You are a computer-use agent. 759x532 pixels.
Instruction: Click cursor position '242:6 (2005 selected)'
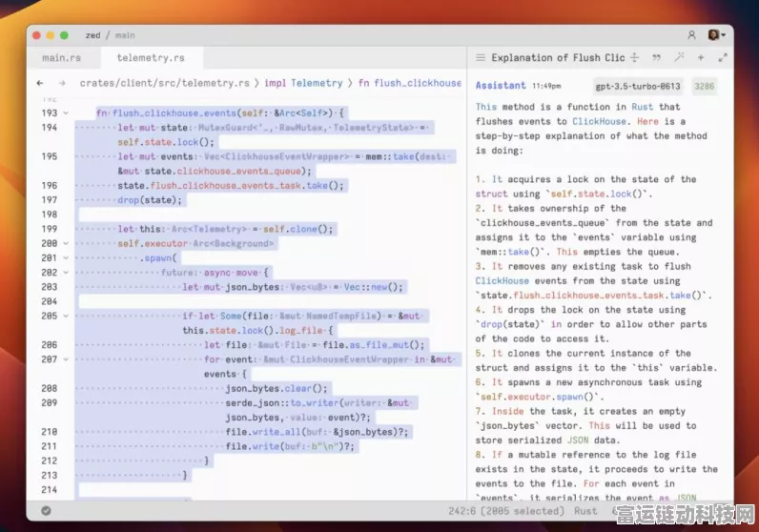(x=506, y=511)
